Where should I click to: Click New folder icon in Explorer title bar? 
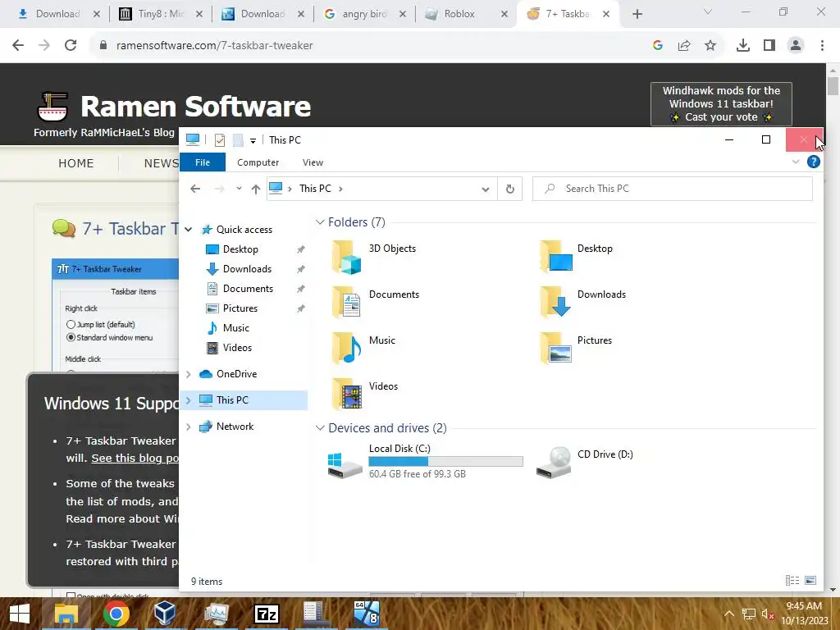(x=238, y=140)
